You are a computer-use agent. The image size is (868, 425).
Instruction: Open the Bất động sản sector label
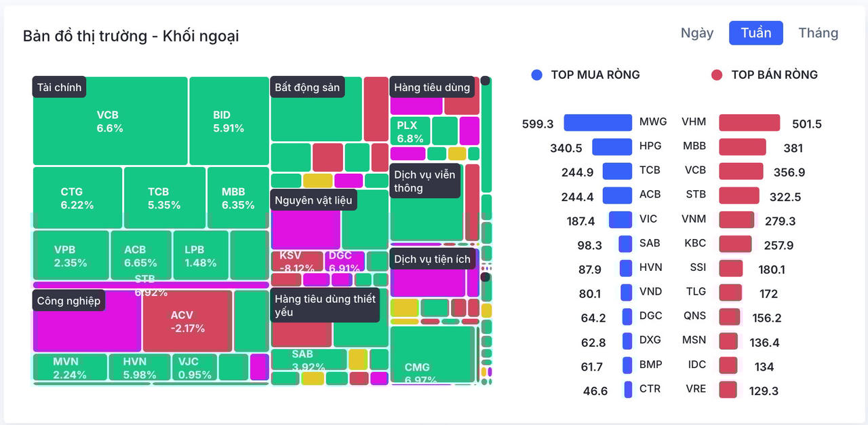point(307,88)
